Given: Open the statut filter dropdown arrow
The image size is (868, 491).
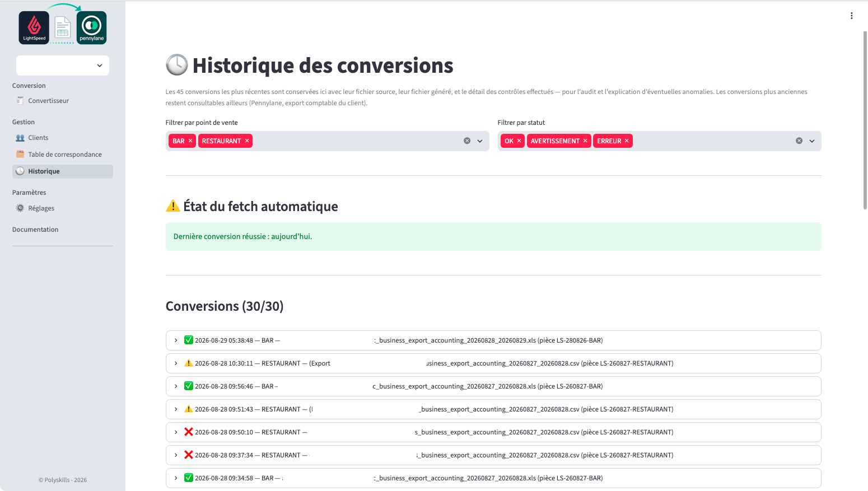Looking at the screenshot, I should click(x=812, y=141).
